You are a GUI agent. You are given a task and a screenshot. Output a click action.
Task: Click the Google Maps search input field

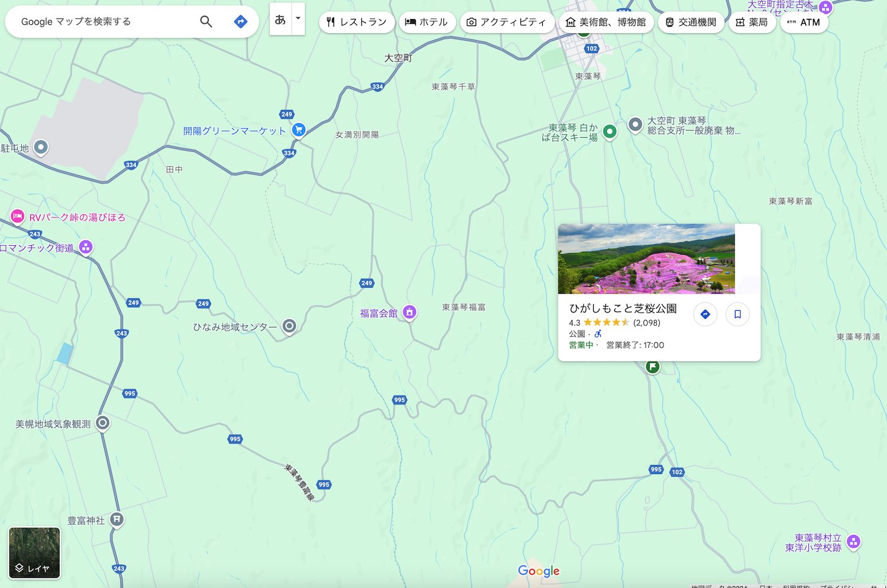tap(106, 22)
